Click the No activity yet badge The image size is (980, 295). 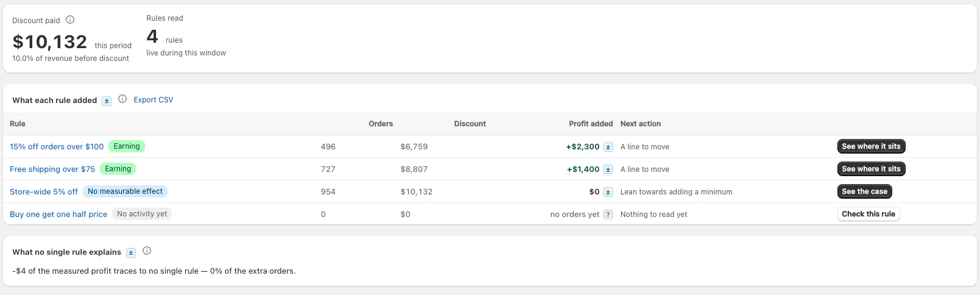(x=142, y=214)
